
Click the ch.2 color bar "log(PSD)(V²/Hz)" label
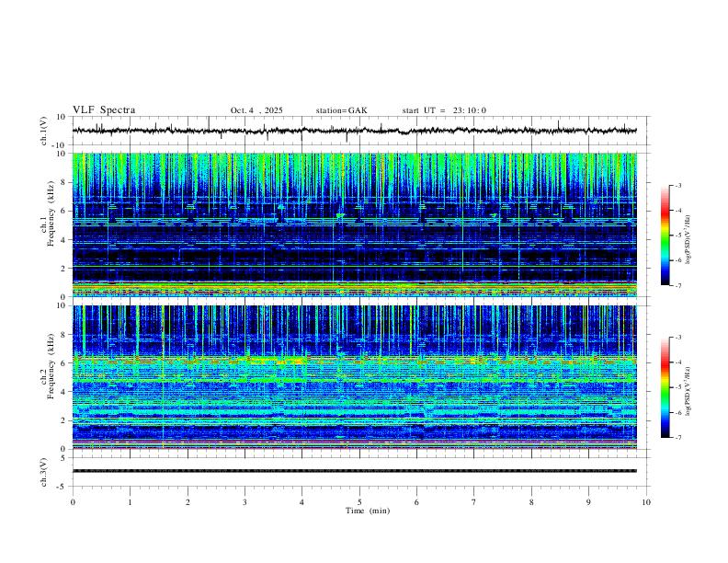[688, 392]
